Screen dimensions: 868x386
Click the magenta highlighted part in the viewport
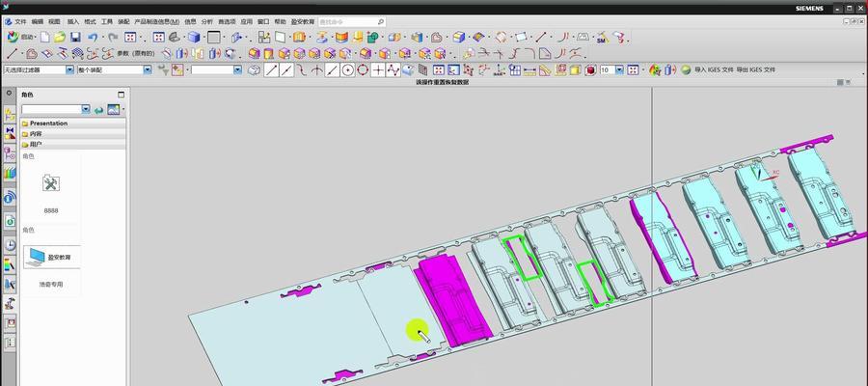[451, 302]
